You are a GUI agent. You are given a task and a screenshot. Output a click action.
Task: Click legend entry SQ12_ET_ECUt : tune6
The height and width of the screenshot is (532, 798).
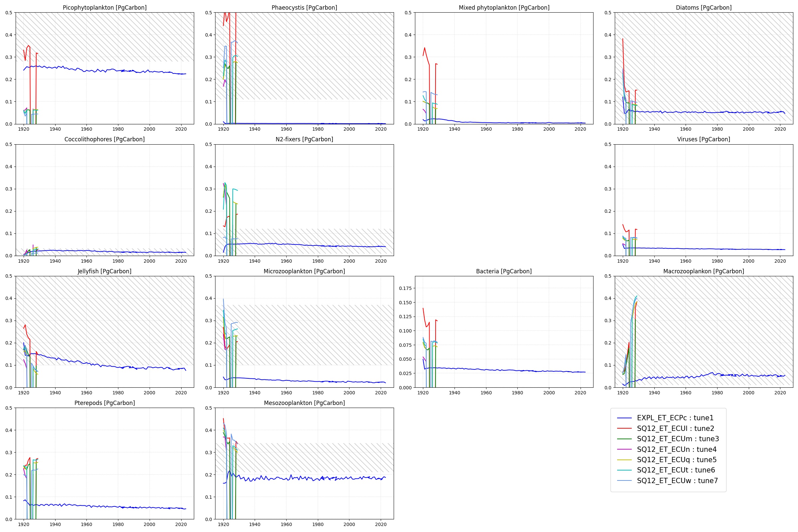pos(676,470)
